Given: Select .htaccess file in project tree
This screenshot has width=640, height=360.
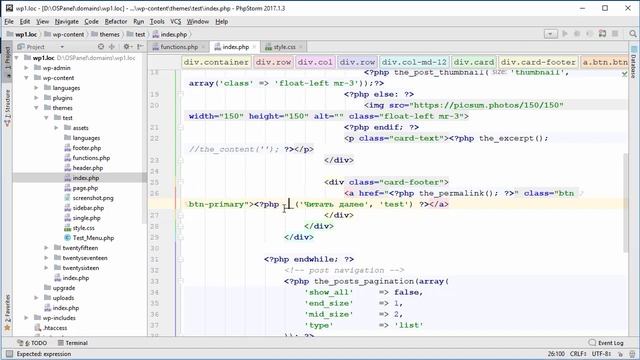Looking at the screenshot, I should click(55, 328).
